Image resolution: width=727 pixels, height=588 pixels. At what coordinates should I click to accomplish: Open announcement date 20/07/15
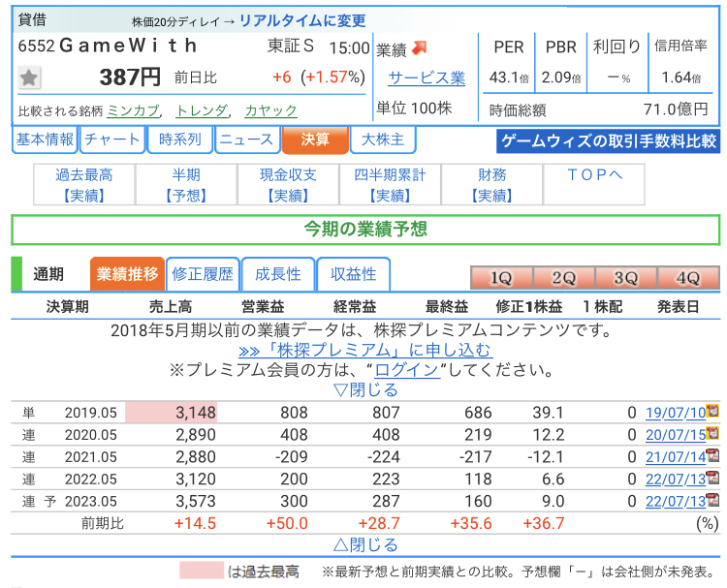(676, 435)
